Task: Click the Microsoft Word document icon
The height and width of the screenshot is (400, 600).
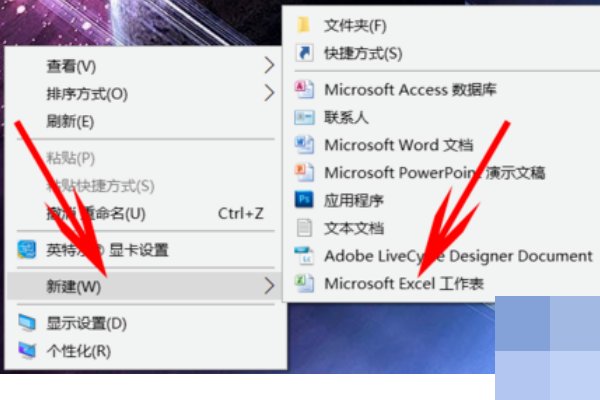Action: click(x=304, y=145)
